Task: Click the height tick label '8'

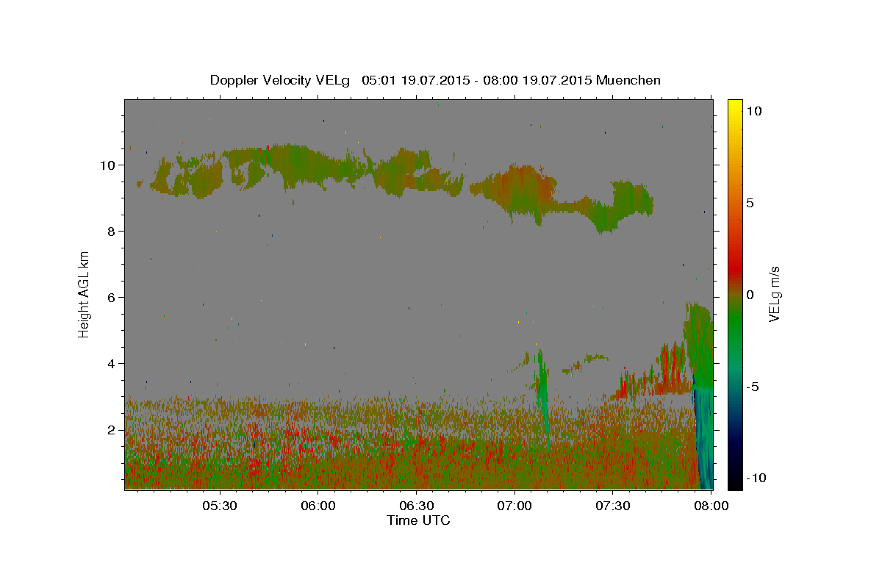Action: [x=112, y=231]
